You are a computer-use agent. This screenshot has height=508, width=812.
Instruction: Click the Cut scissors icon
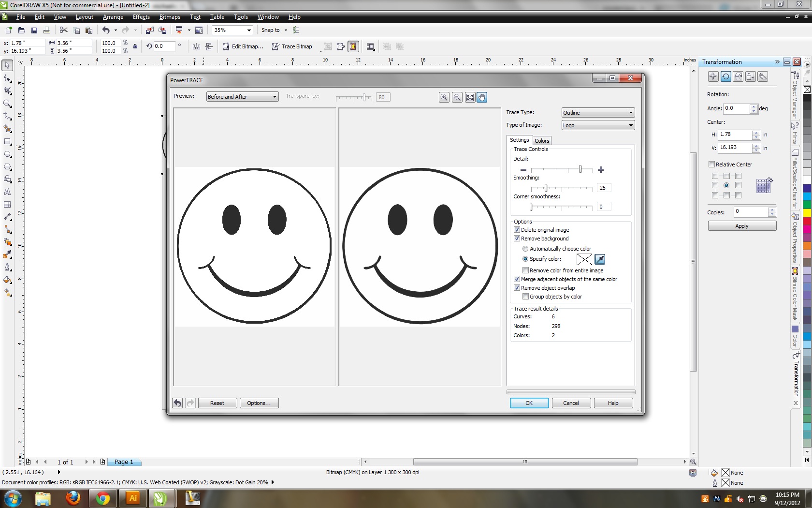click(x=63, y=30)
